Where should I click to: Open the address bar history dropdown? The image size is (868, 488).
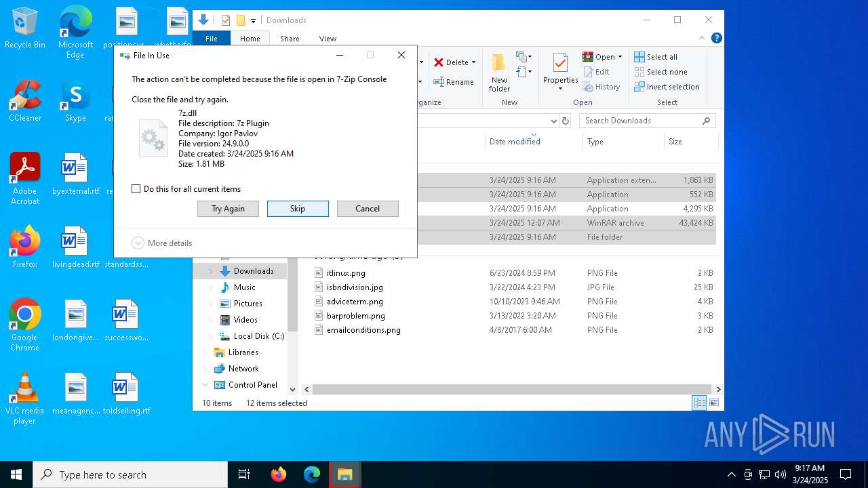[553, 121]
